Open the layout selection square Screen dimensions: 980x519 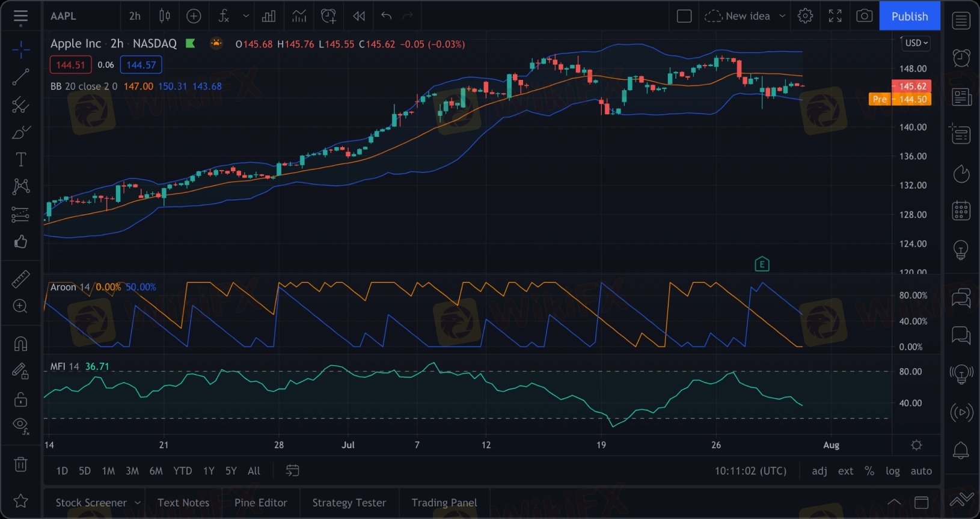coord(684,16)
